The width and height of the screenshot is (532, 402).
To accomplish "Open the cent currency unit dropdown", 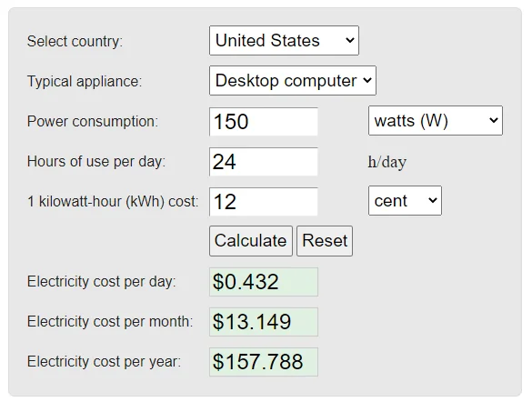I will (405, 200).
